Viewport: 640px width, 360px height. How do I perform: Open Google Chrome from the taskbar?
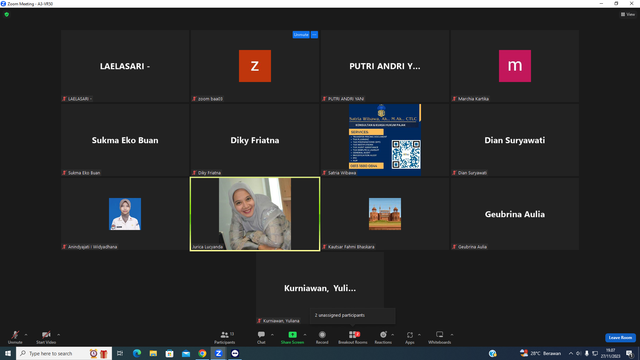coord(202,353)
